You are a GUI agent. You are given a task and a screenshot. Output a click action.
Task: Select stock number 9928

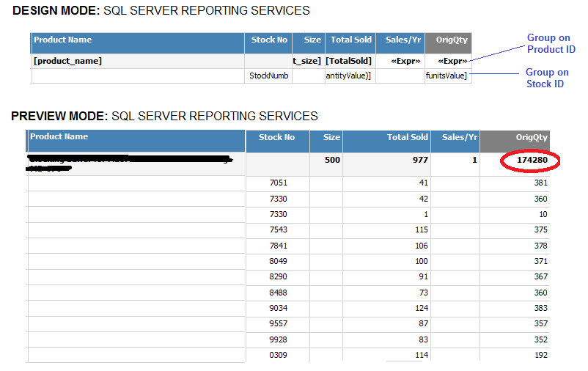click(x=279, y=339)
